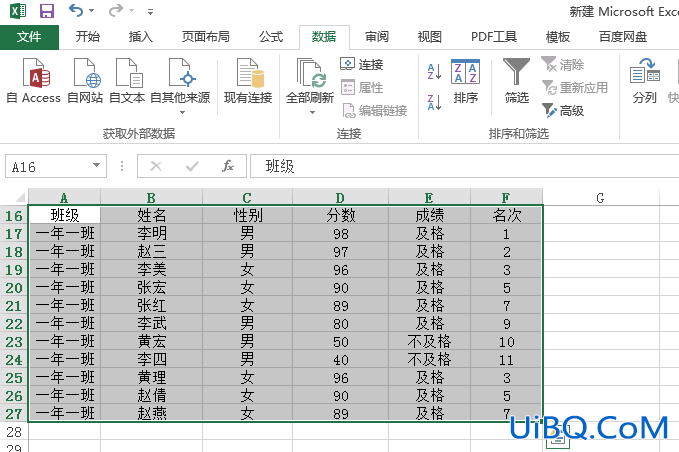Switch to Page Layout (页面布局) tab
This screenshot has width=679, height=452.
(x=206, y=37)
